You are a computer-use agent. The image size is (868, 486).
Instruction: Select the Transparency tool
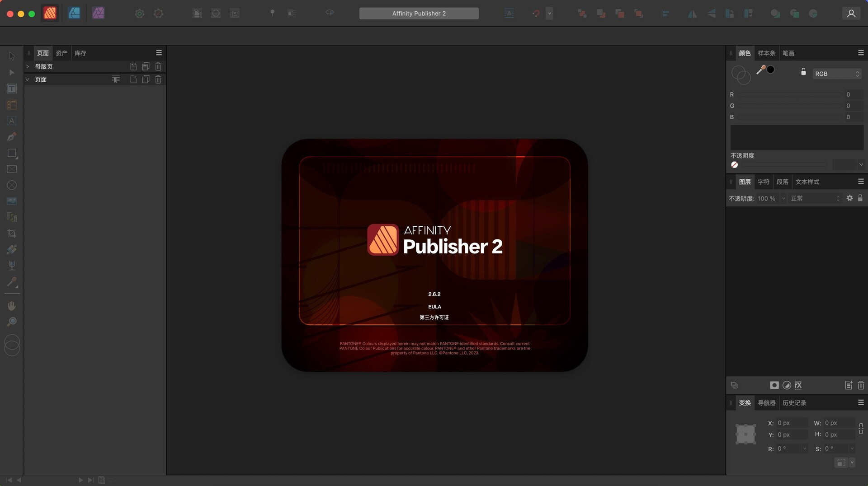(x=12, y=266)
